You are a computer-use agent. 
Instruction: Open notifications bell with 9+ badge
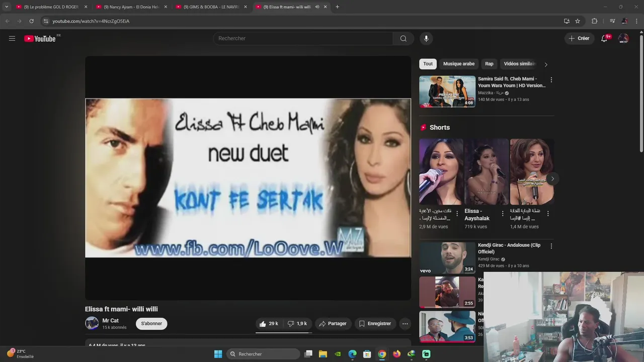click(x=605, y=38)
